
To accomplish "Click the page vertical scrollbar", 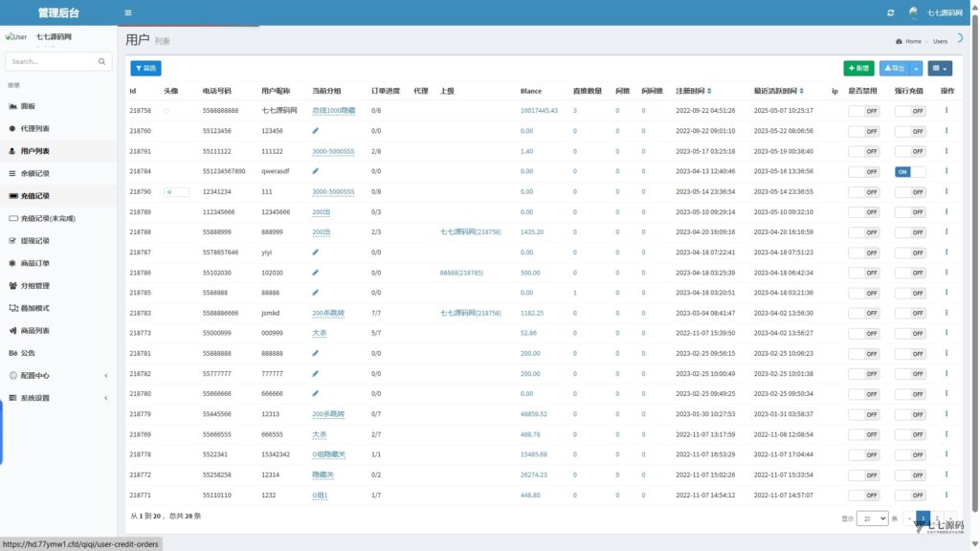I will click(x=974, y=262).
